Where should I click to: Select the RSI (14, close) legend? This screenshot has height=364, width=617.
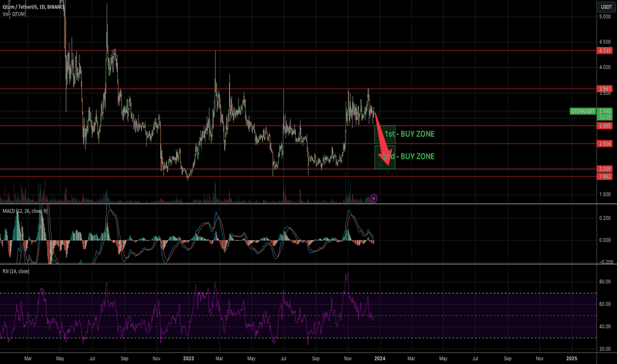tap(16, 271)
